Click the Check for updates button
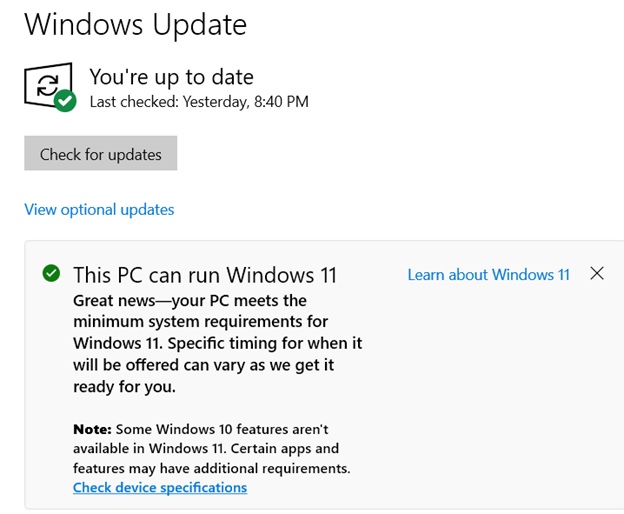Screen dimensions: 624x514 [x=101, y=153]
